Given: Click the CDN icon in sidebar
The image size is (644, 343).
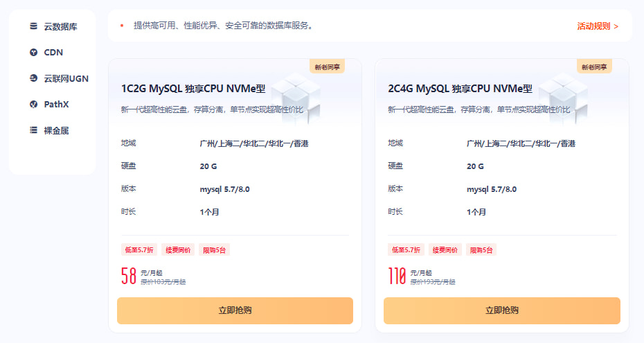Looking at the screenshot, I should tap(33, 53).
